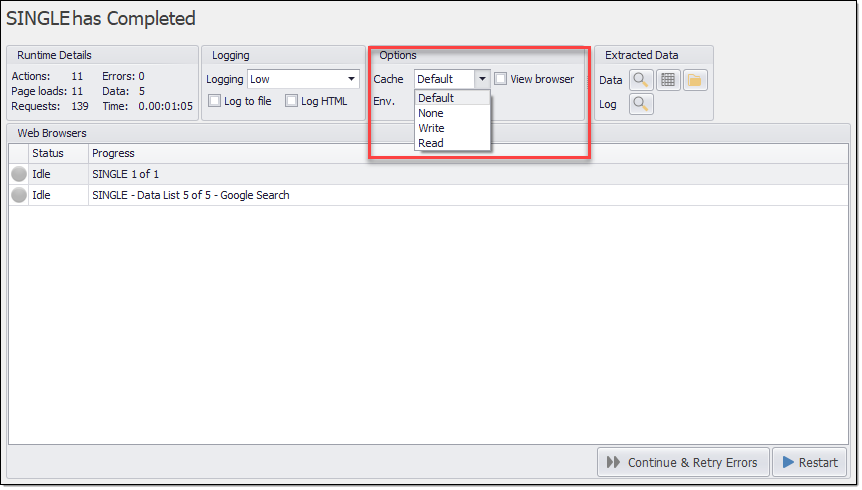This screenshot has height=490, width=862.
Task: Select Default in the Cache list
Action: tap(436, 98)
